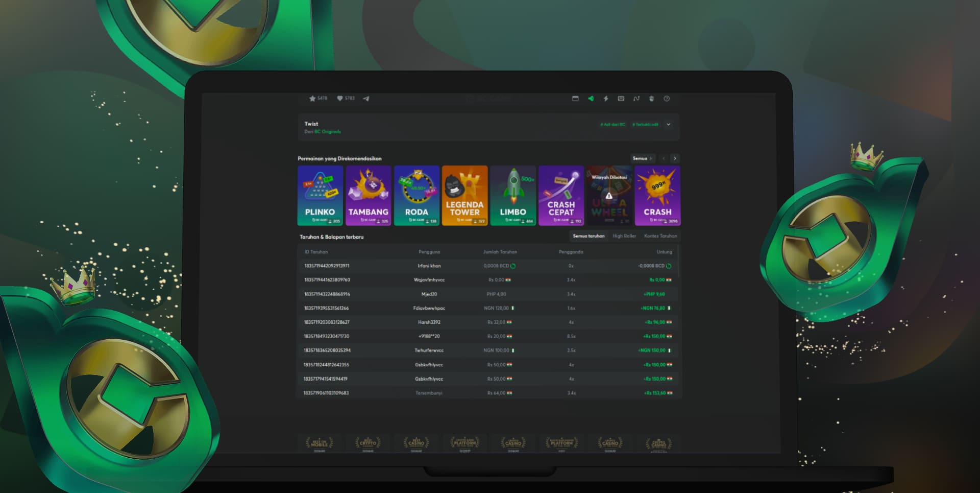
Task: Show next recommended games with right arrow
Action: click(x=675, y=158)
